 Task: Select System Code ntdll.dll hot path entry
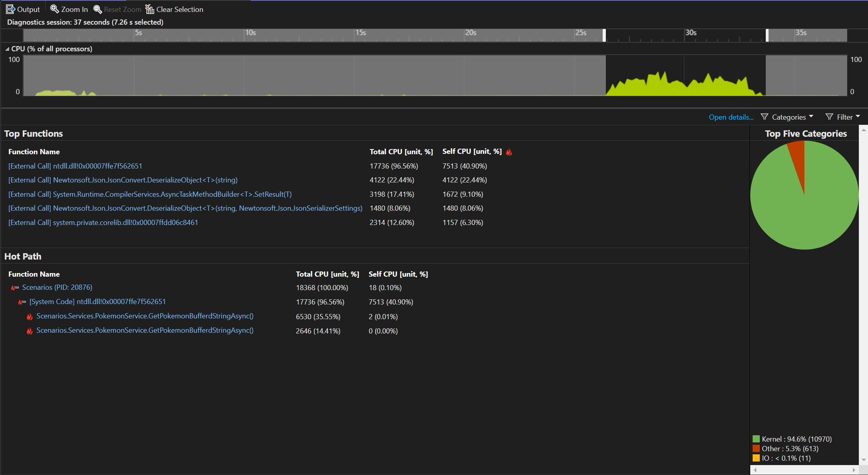pyautogui.click(x=97, y=302)
